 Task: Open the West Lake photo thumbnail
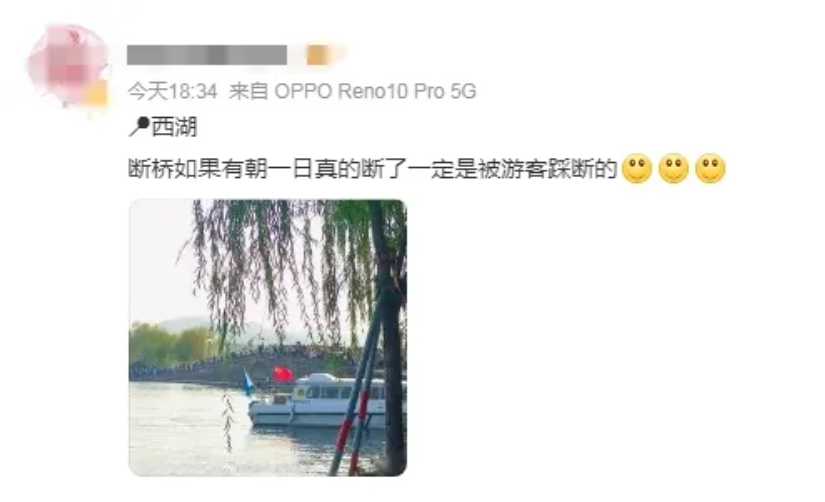point(268,338)
